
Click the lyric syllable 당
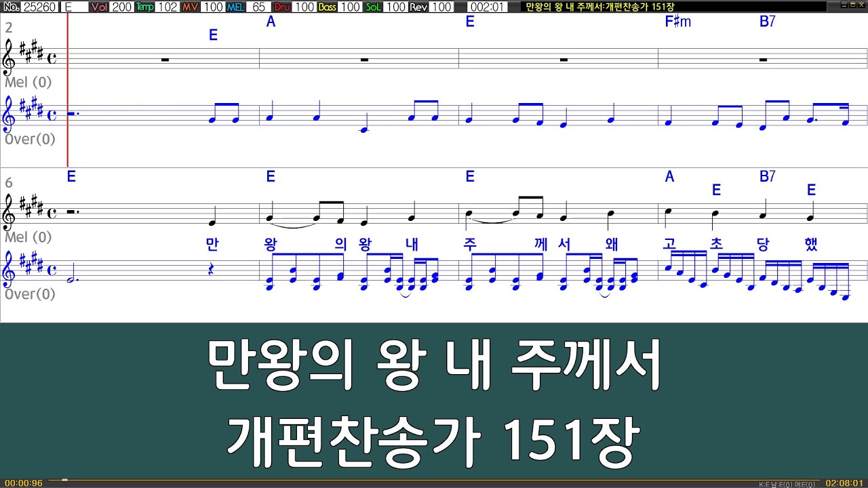point(764,245)
